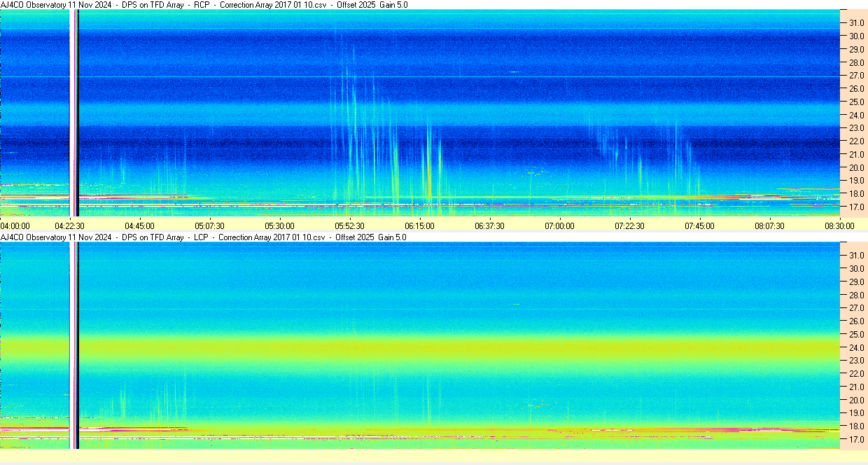Select 28.0 frequency label in RCP panel

pos(857,62)
